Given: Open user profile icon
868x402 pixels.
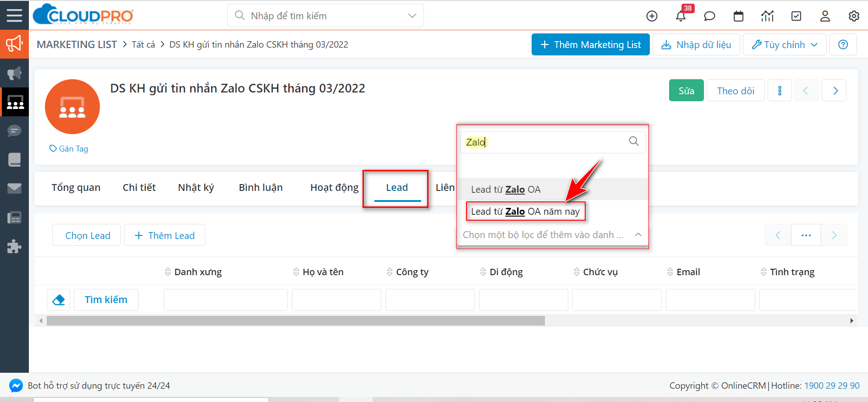Looking at the screenshot, I should 825,16.
